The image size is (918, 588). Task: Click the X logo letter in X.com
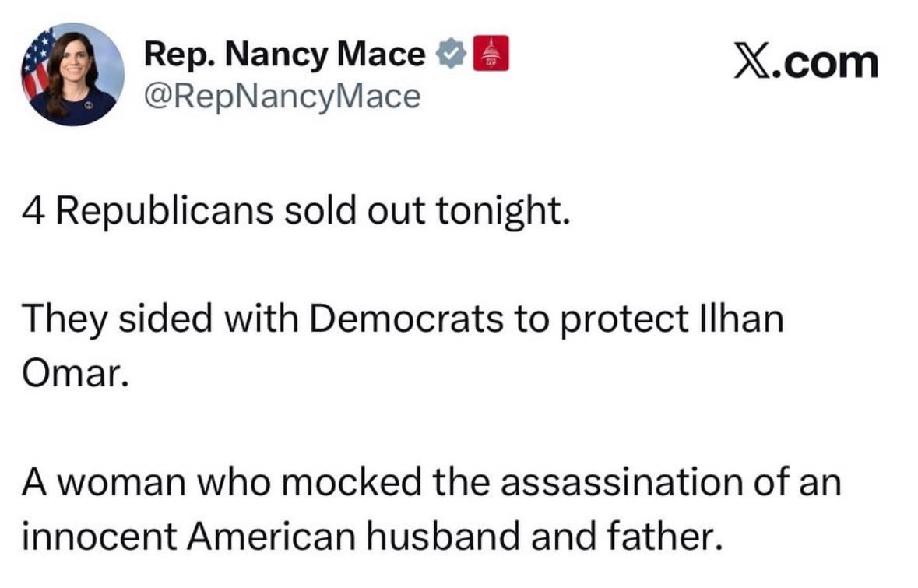(x=749, y=62)
